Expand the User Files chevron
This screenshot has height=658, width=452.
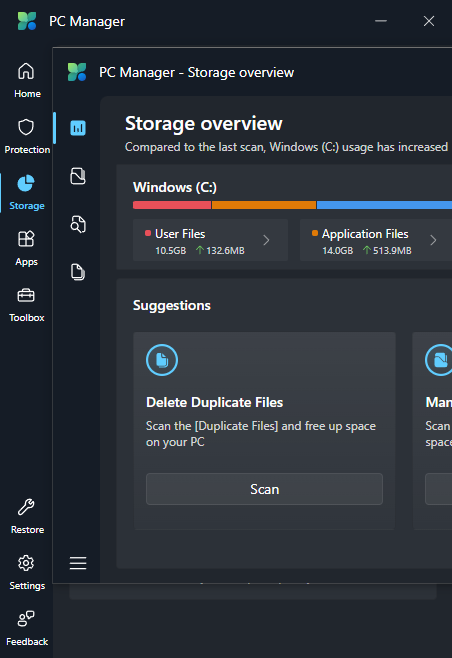point(266,240)
